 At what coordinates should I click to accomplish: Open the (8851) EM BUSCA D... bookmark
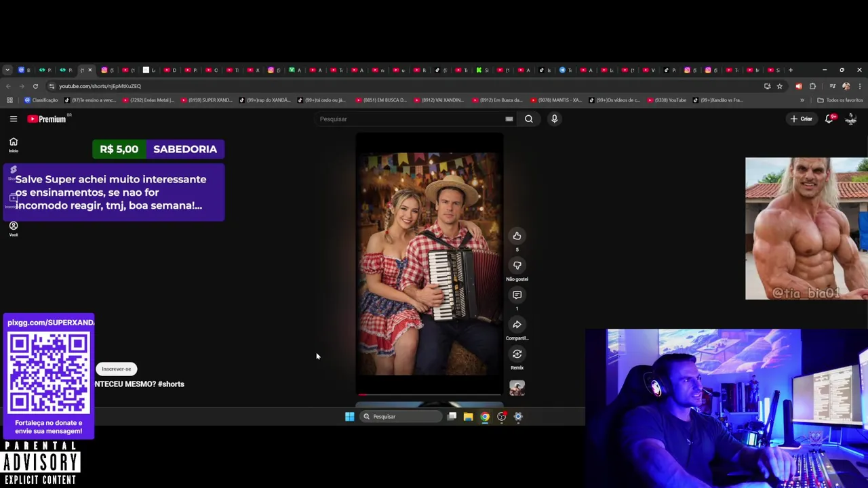tap(381, 100)
